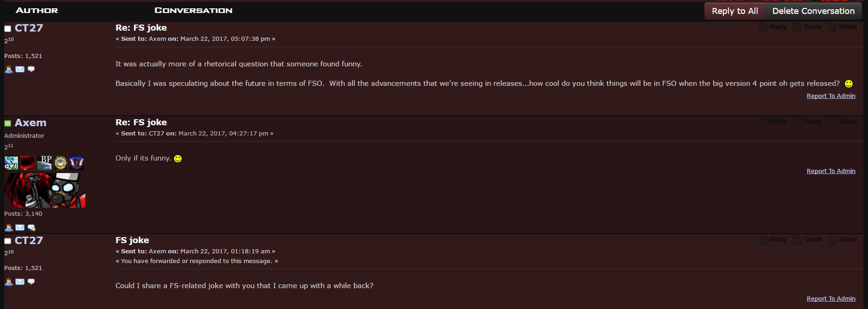This screenshot has width=868, height=309.
Task: Click recipient CT27 in Axem's Sent to line
Action: point(156,133)
